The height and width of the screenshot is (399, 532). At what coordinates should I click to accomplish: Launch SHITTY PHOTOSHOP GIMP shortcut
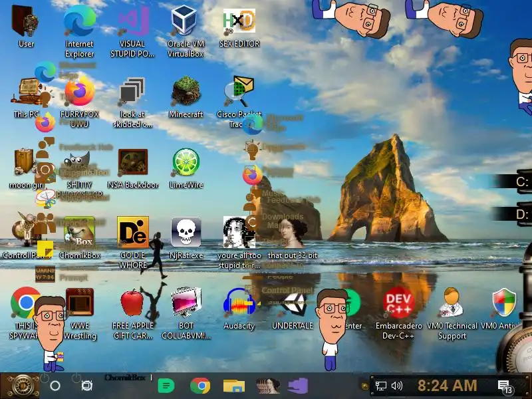click(79, 173)
